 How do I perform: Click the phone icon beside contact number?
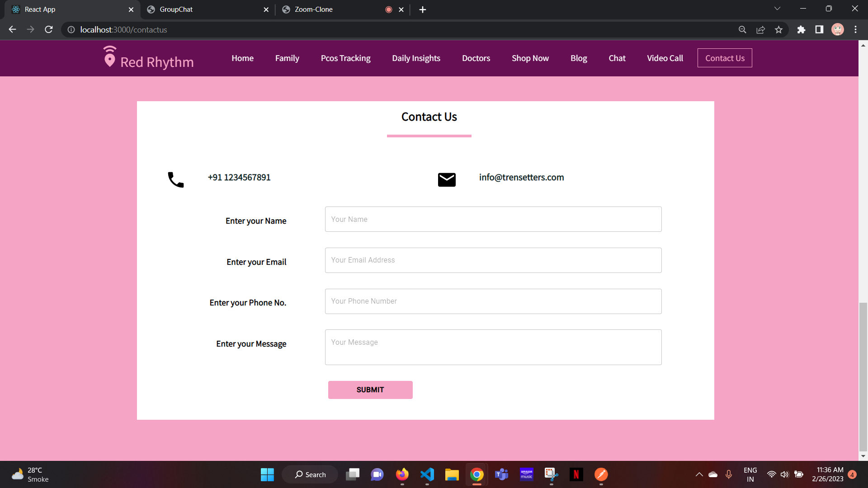coord(175,179)
